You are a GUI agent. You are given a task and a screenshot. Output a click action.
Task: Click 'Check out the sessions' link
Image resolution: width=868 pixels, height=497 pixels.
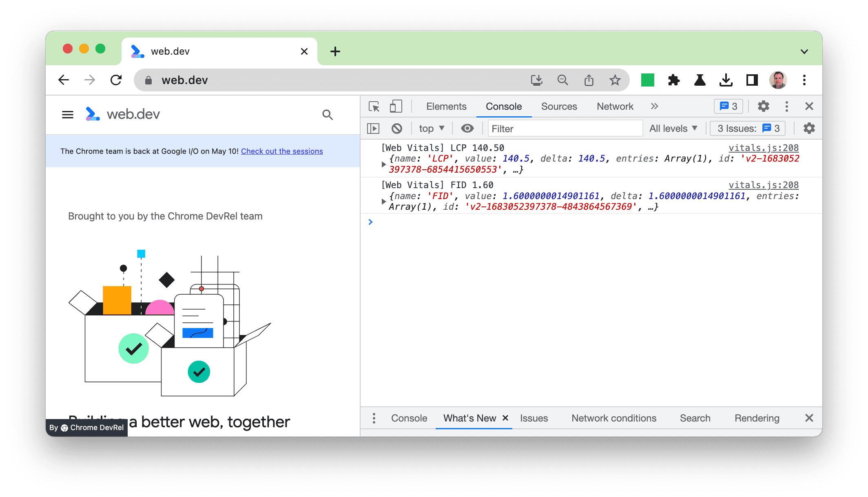(282, 151)
